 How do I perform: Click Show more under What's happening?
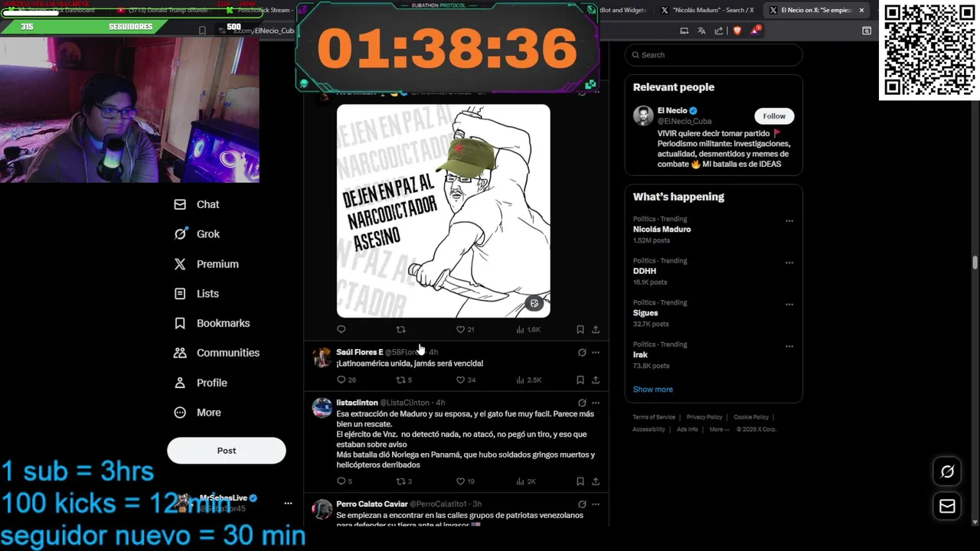pos(652,390)
